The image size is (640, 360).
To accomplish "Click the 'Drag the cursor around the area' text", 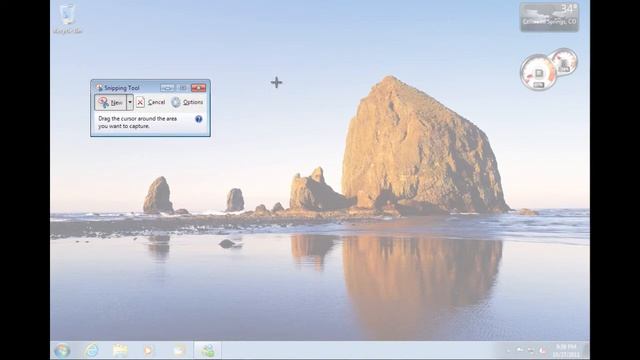I will point(138,119).
